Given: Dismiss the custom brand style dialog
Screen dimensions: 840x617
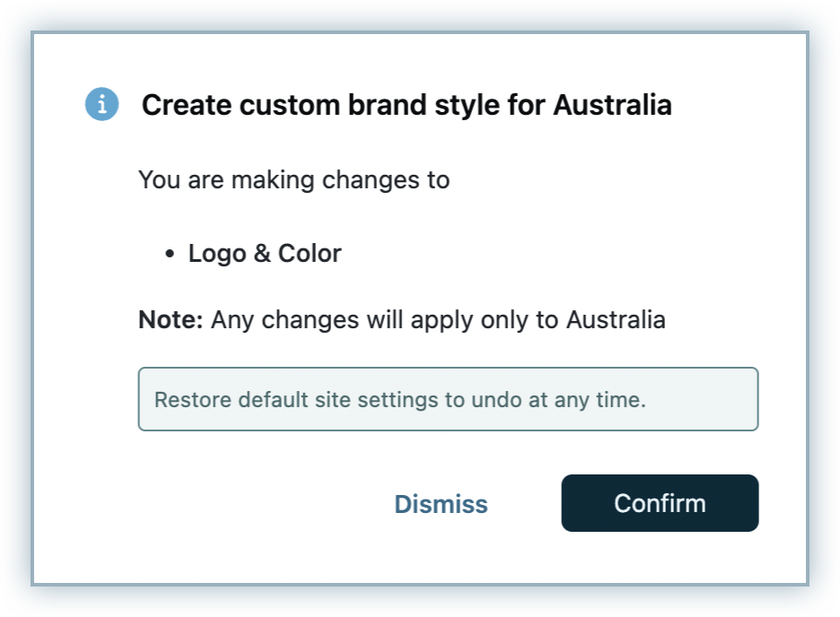Looking at the screenshot, I should (x=441, y=504).
